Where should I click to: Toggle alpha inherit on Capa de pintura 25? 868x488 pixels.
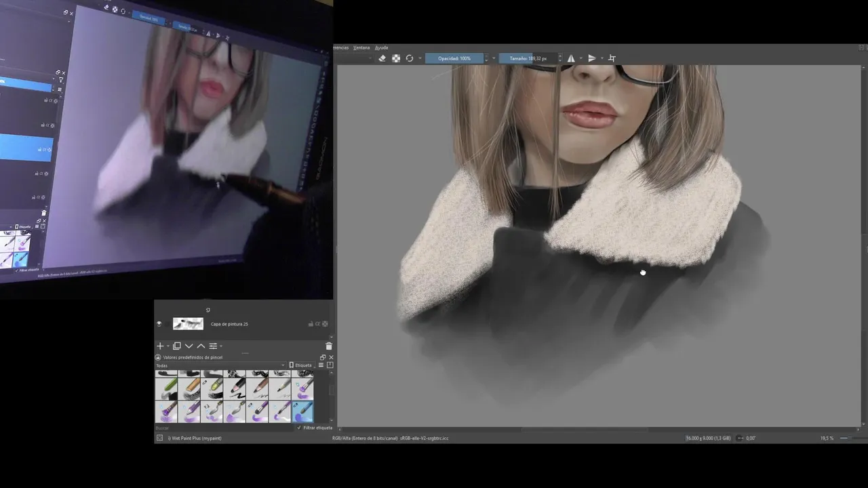[x=317, y=324]
